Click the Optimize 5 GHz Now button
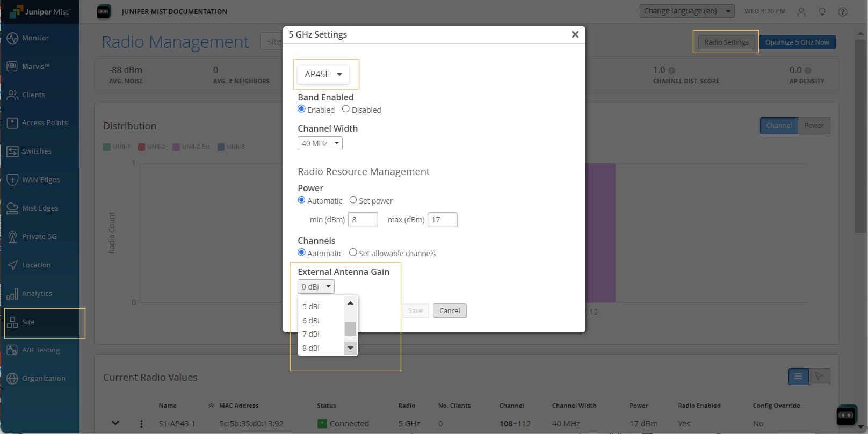The image size is (868, 434). coord(797,42)
